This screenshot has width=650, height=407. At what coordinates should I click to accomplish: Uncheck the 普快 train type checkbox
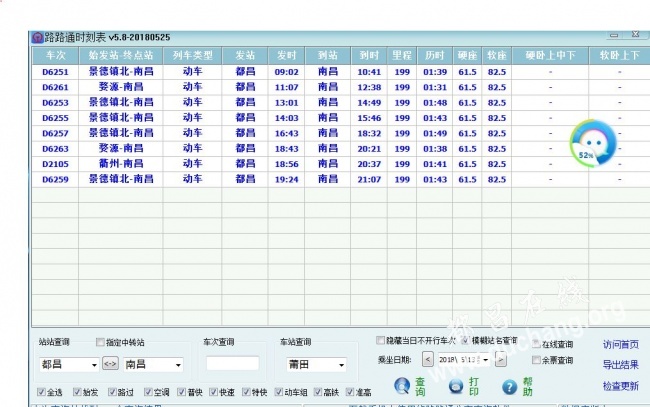click(x=181, y=392)
